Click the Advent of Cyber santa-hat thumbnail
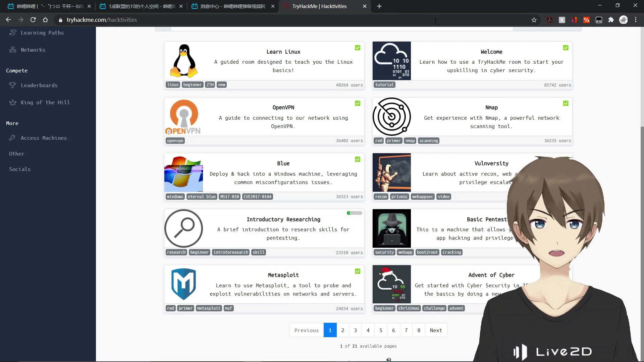This screenshot has height=362, width=644. coord(392,284)
